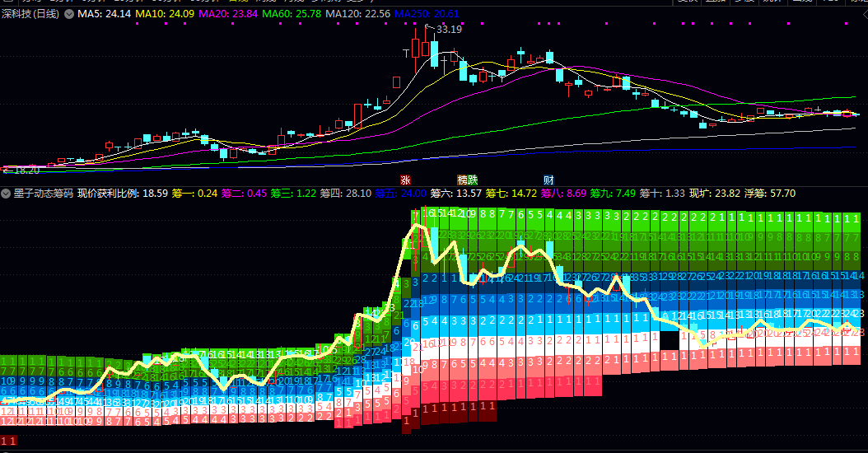Click the 筹四: 28.10 value
Viewport: 868px width, 453px height.
[345, 194]
